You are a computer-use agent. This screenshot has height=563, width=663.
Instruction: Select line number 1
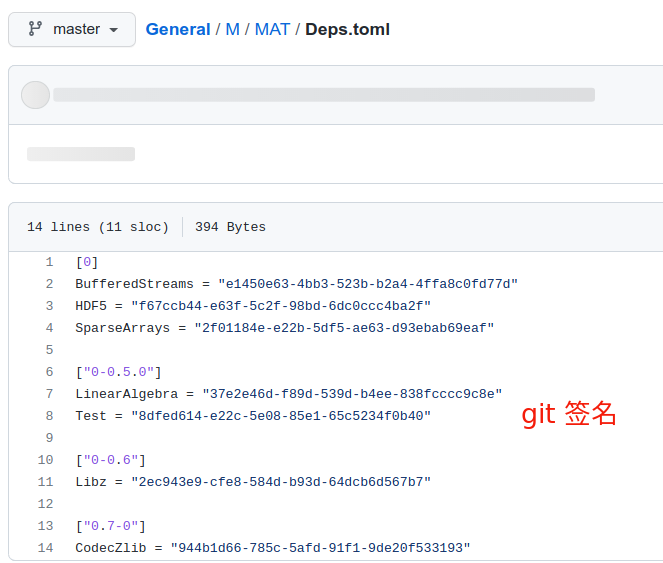tap(49, 262)
